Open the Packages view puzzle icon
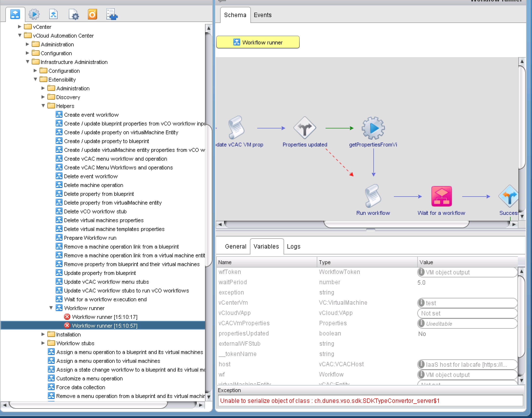Image resolution: width=532 pixels, height=418 pixels. (112, 14)
